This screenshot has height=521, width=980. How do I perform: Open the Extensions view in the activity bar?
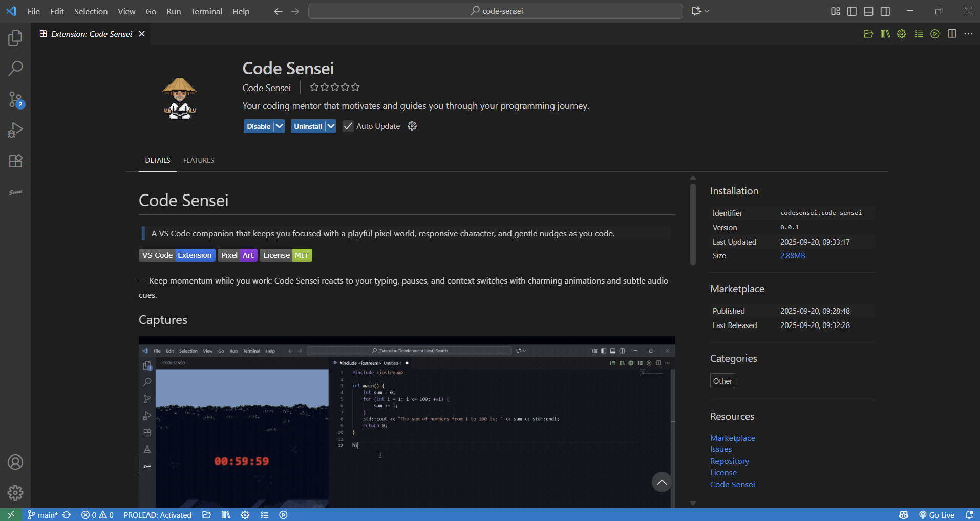coord(15,161)
